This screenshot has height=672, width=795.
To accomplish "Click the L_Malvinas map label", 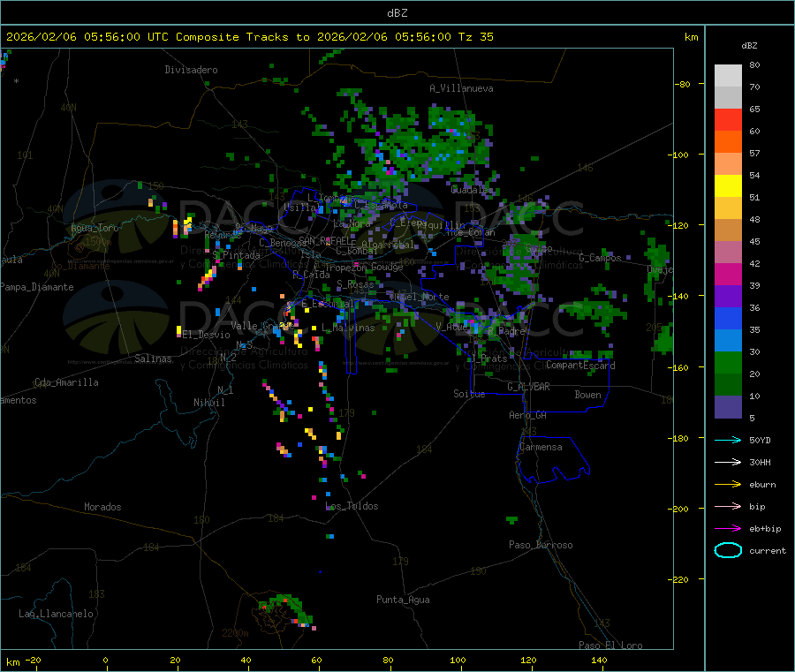I will [348, 328].
